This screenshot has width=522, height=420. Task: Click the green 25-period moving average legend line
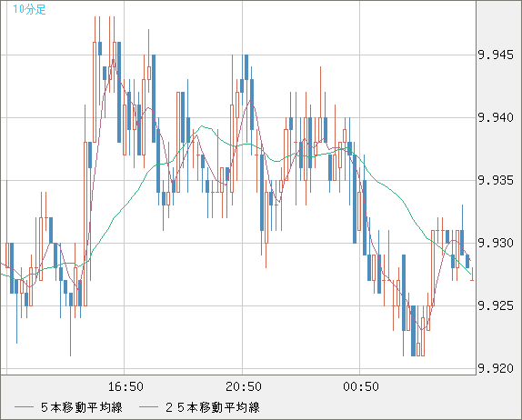pos(148,407)
